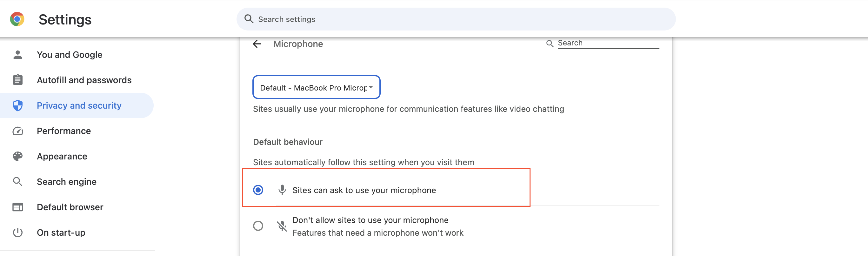Open the Default MacBook Pro Microphone dropdown

[317, 87]
